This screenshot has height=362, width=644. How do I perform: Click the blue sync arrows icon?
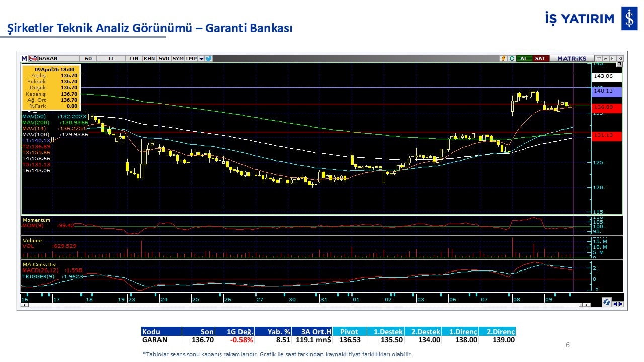point(607,302)
